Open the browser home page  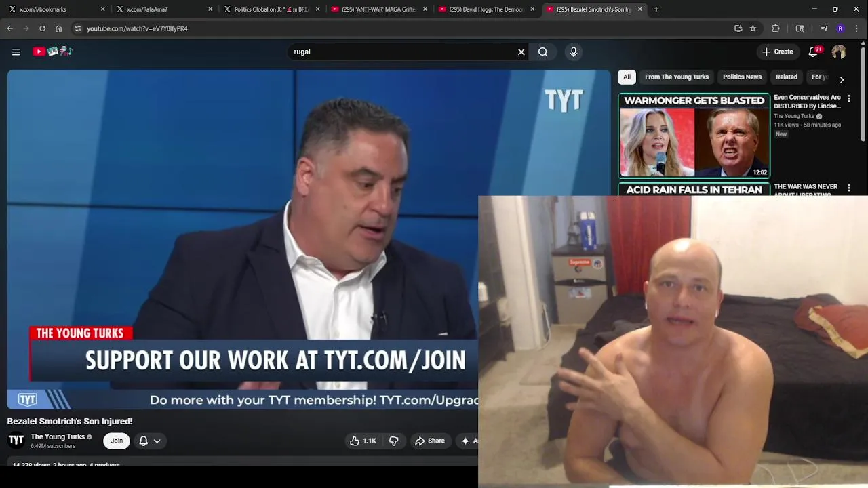pyautogui.click(x=58, y=28)
